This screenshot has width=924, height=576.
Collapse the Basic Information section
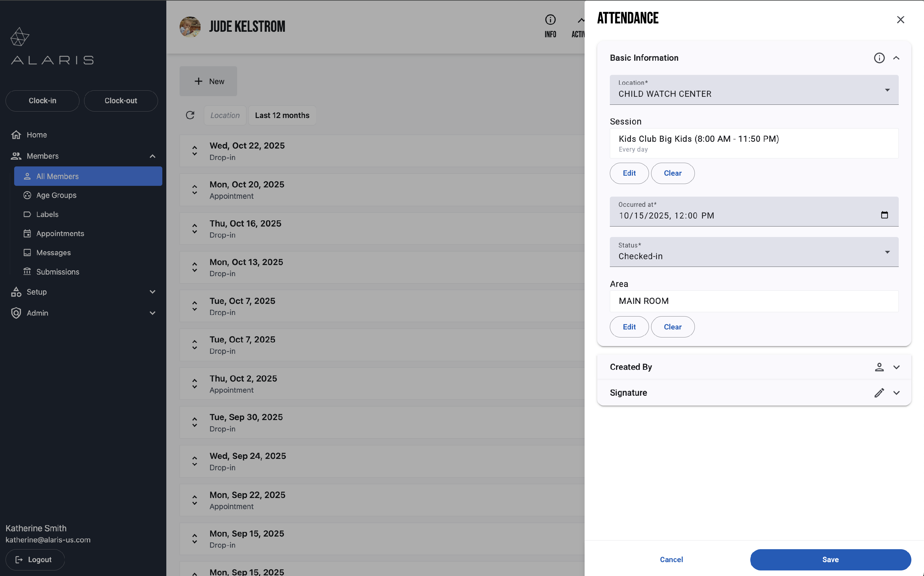pyautogui.click(x=896, y=58)
